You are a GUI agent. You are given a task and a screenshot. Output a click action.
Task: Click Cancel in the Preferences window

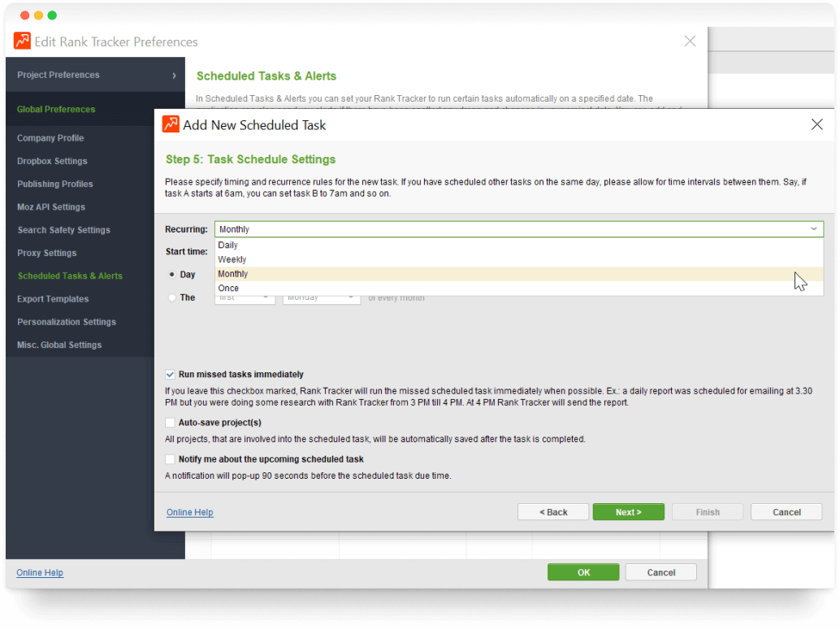pos(660,572)
